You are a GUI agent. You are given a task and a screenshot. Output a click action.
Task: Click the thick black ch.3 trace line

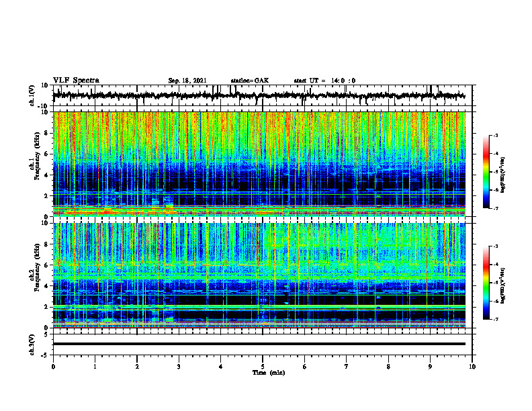tap(259, 344)
